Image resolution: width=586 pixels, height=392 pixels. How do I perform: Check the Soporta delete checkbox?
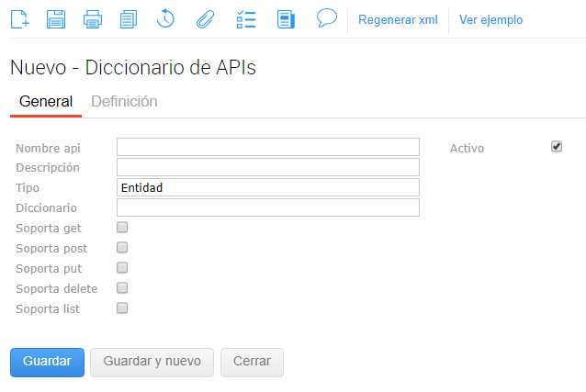[122, 288]
